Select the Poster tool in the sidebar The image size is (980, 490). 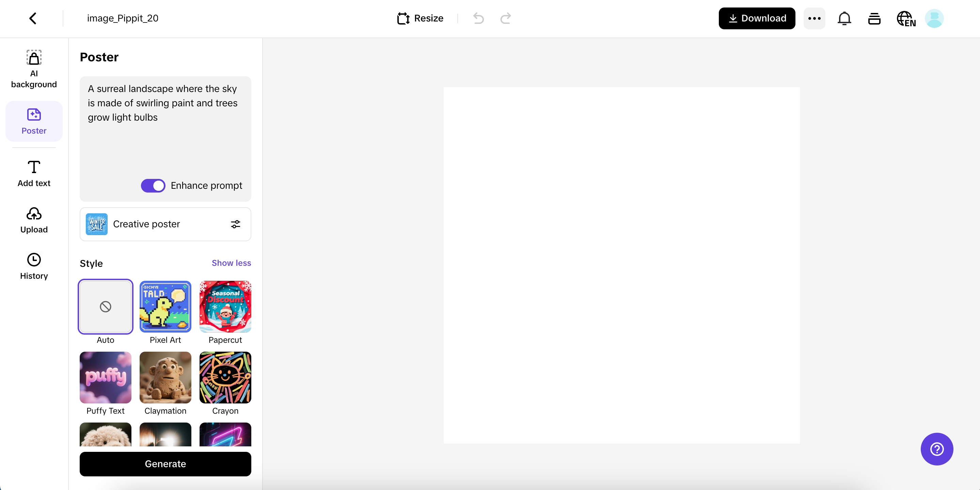[x=33, y=121]
